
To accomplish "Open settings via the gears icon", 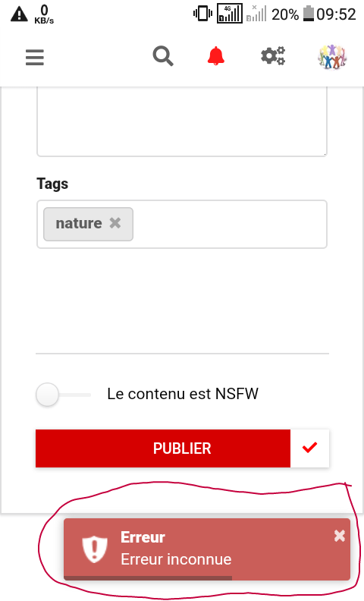I will point(273,56).
